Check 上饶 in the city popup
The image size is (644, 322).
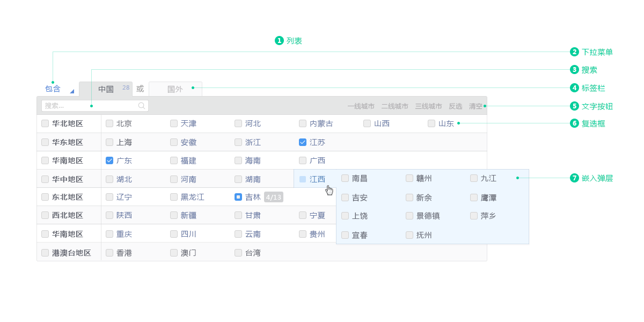point(345,216)
